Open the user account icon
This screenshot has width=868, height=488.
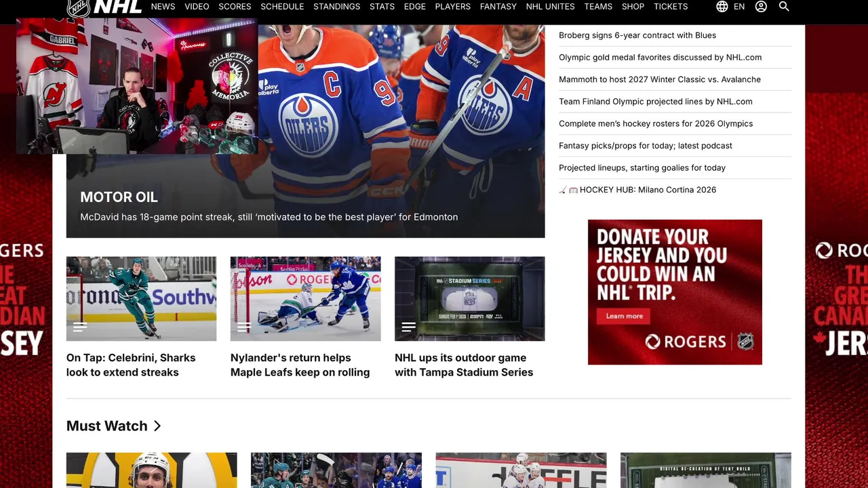coord(761,7)
